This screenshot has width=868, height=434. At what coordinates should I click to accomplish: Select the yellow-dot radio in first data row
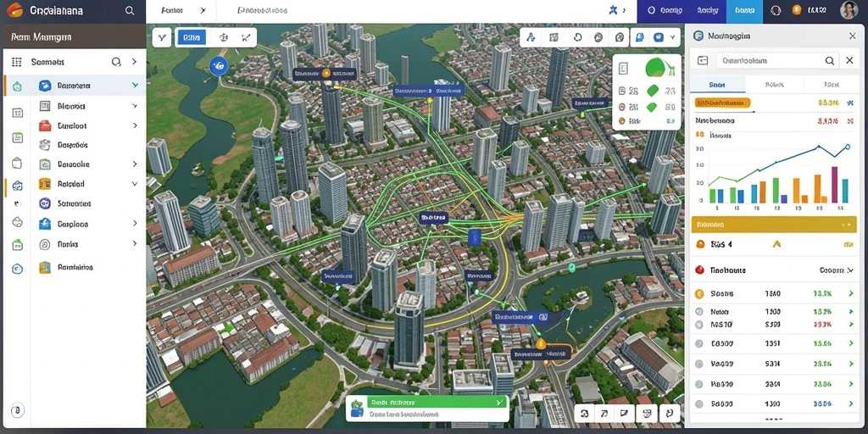tap(699, 294)
